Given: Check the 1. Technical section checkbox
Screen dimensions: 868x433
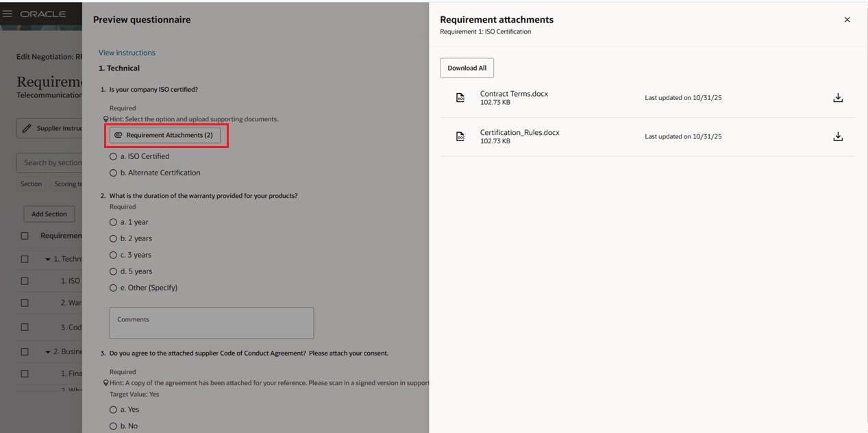Looking at the screenshot, I should point(25,258).
